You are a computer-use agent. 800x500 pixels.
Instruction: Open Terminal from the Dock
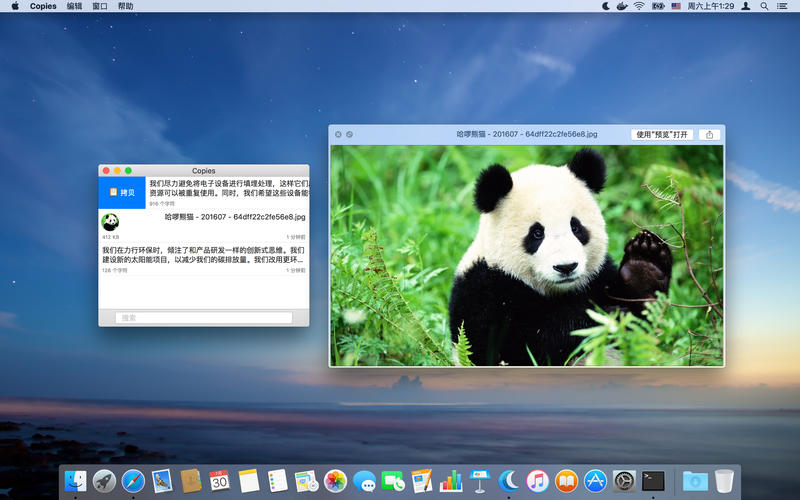click(653, 481)
